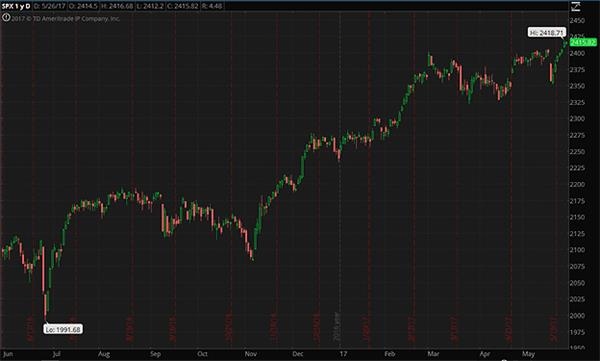The height and width of the screenshot is (361, 600).
Task: Click the Dec label on time axis
Action: pyautogui.click(x=298, y=354)
